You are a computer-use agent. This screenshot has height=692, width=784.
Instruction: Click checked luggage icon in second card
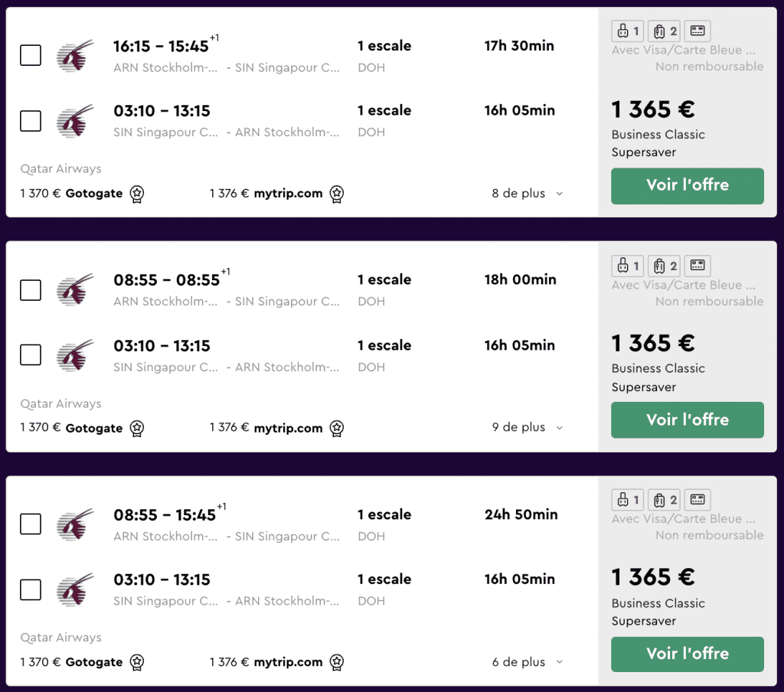click(665, 266)
